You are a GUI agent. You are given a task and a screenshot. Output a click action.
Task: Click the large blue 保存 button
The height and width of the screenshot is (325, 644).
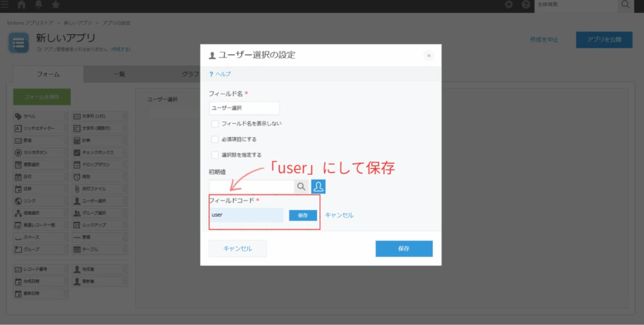(404, 249)
